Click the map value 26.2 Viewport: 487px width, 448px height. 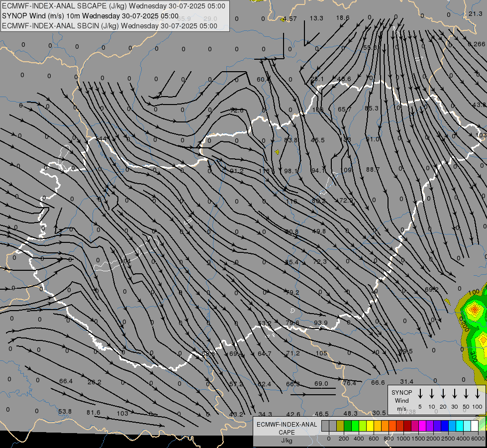pos(95,382)
